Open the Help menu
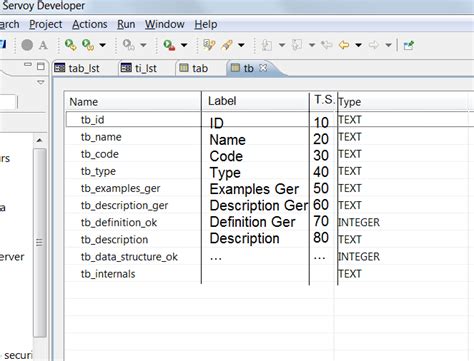Screen dimensions: 474x361 (x=206, y=24)
